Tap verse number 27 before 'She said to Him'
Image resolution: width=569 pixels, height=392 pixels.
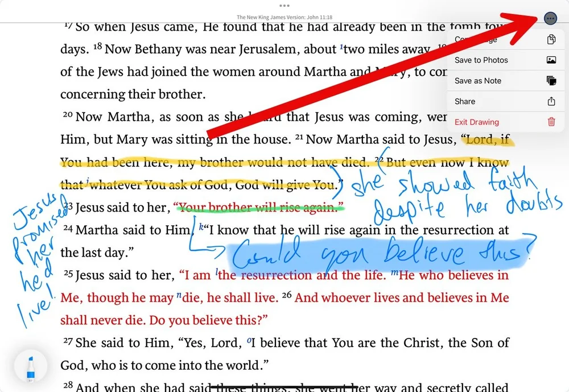click(68, 340)
